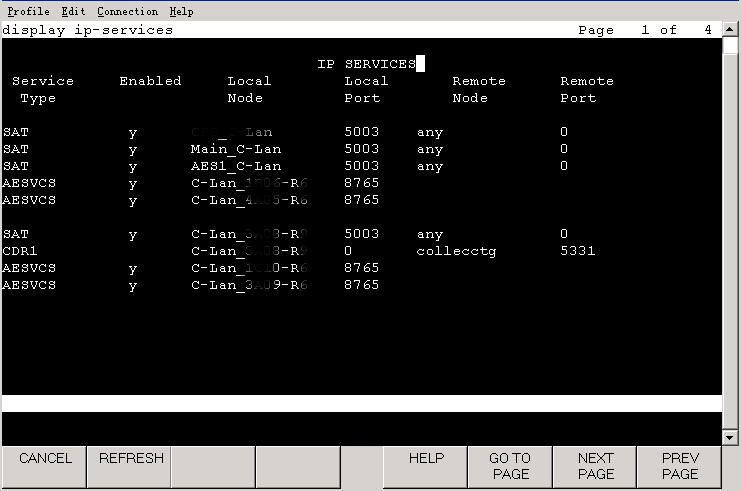Click the collecctg remote node field
This screenshot has width=741, height=491.
[456, 251]
